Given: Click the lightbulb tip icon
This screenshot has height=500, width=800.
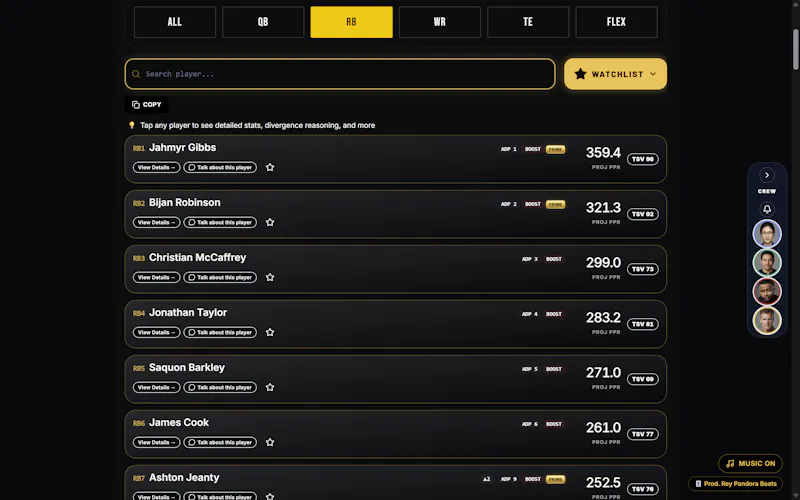Looking at the screenshot, I should (x=132, y=125).
